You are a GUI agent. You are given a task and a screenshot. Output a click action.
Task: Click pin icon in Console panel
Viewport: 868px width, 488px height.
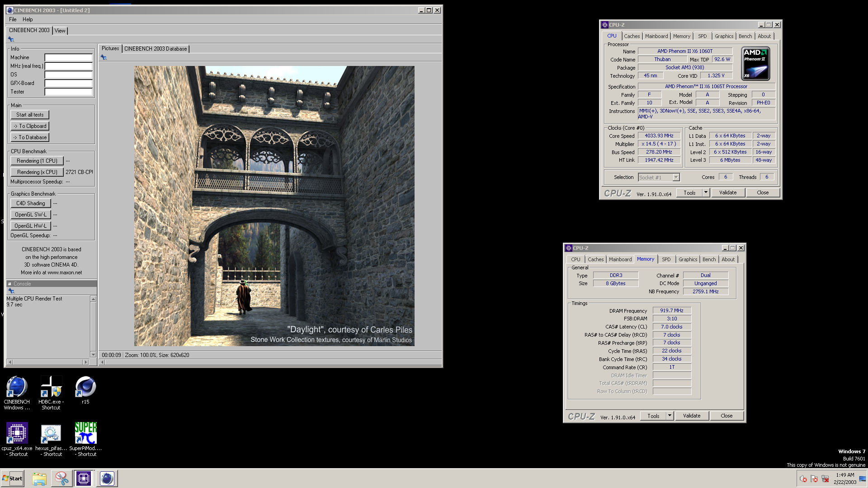click(11, 291)
